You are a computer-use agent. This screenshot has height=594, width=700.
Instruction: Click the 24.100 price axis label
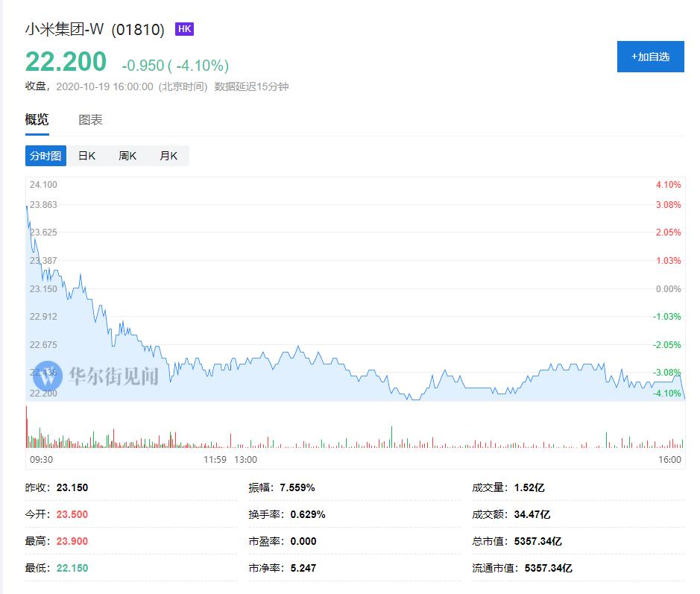click(x=43, y=185)
